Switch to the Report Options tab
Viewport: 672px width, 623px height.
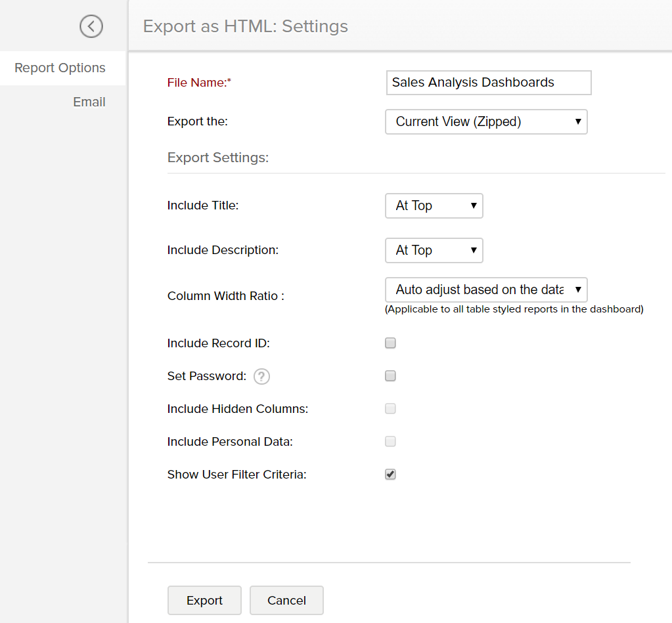coord(60,68)
